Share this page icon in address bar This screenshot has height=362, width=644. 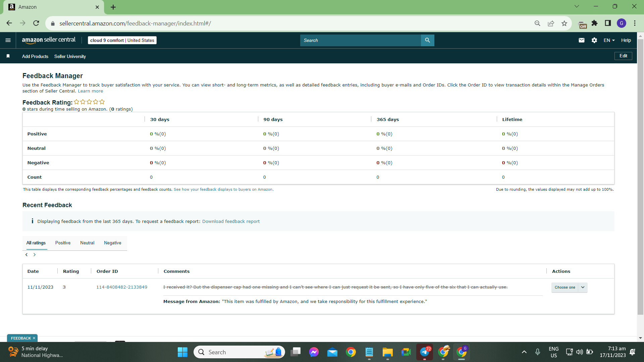click(551, 23)
